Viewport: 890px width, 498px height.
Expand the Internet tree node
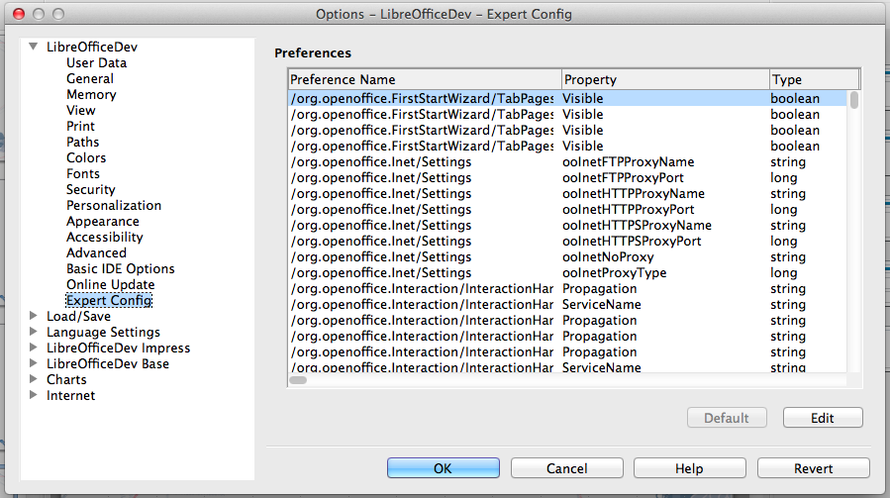tap(34, 396)
